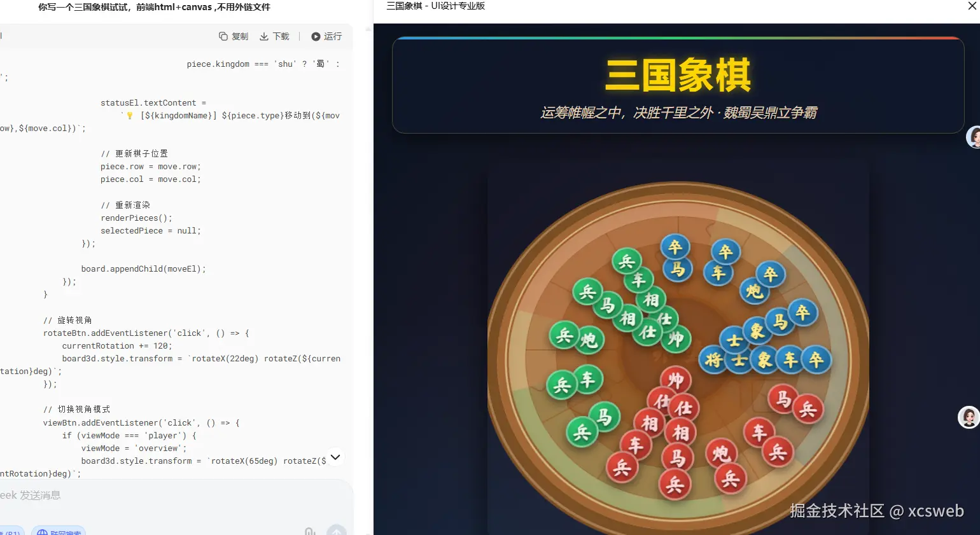Send the message with the arrow button
The image size is (980, 535).
(336, 531)
